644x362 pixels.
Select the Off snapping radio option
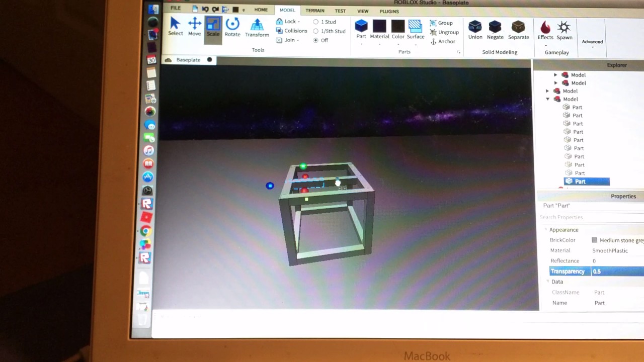pyautogui.click(x=316, y=40)
